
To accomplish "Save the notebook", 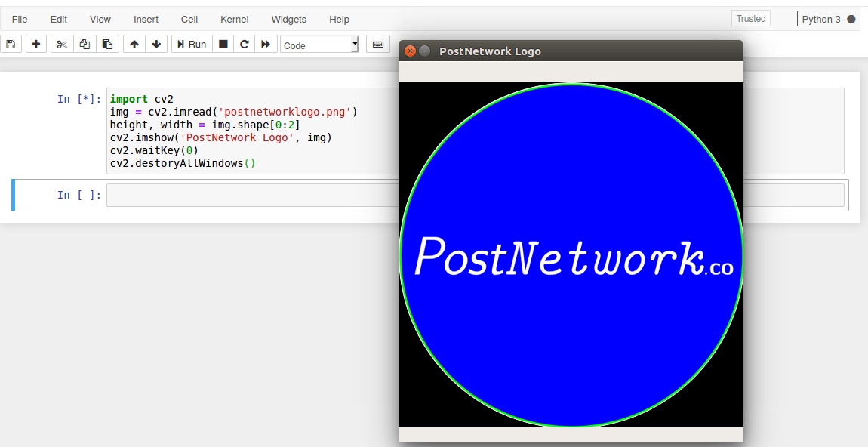I will click(11, 43).
